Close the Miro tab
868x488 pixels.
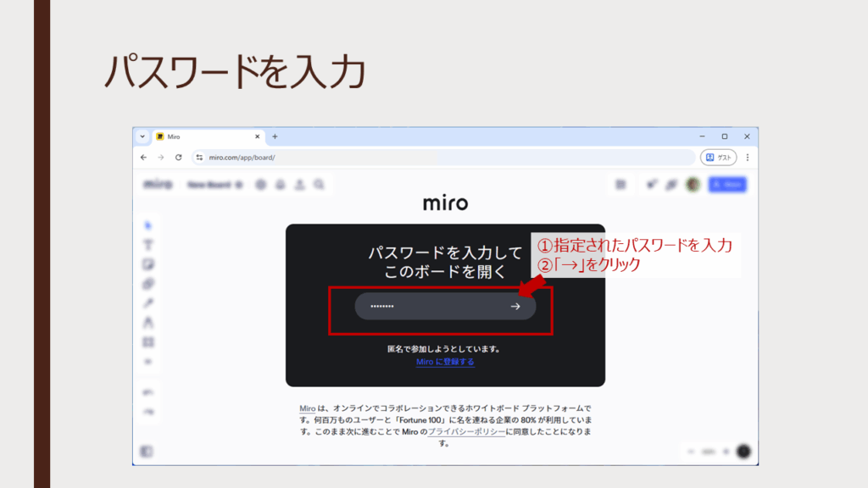pyautogui.click(x=259, y=136)
